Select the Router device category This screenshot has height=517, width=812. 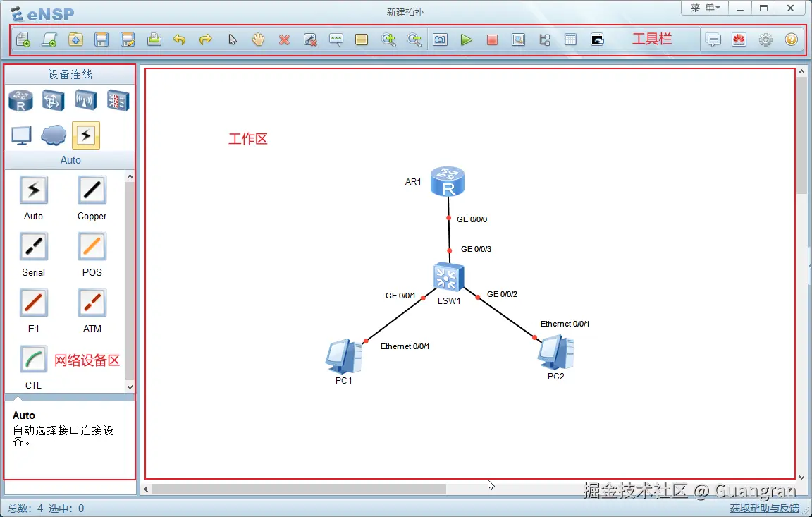click(20, 100)
